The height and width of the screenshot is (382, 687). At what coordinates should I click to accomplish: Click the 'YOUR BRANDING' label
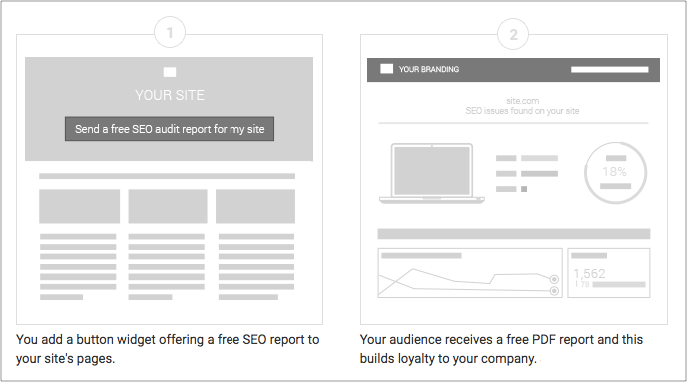428,69
